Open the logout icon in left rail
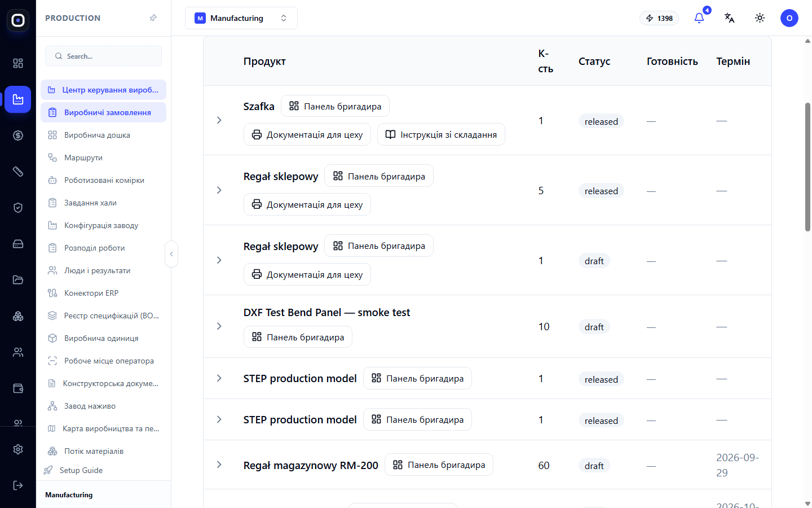 18,485
